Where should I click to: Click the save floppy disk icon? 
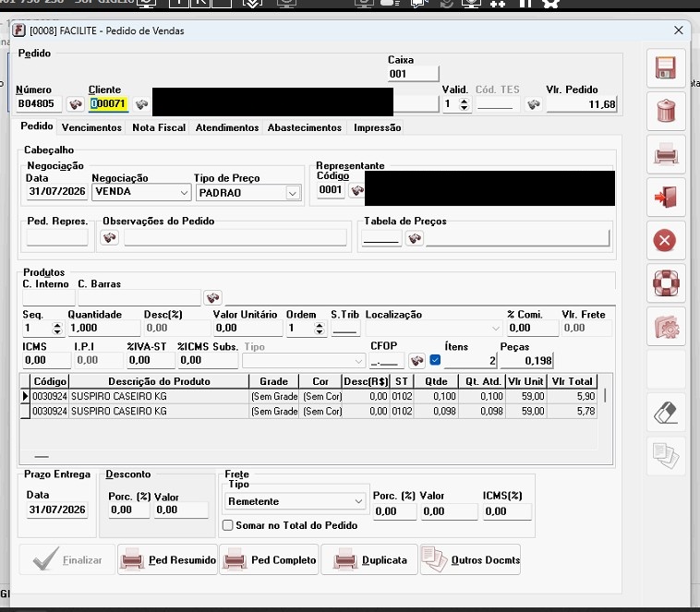click(x=665, y=68)
